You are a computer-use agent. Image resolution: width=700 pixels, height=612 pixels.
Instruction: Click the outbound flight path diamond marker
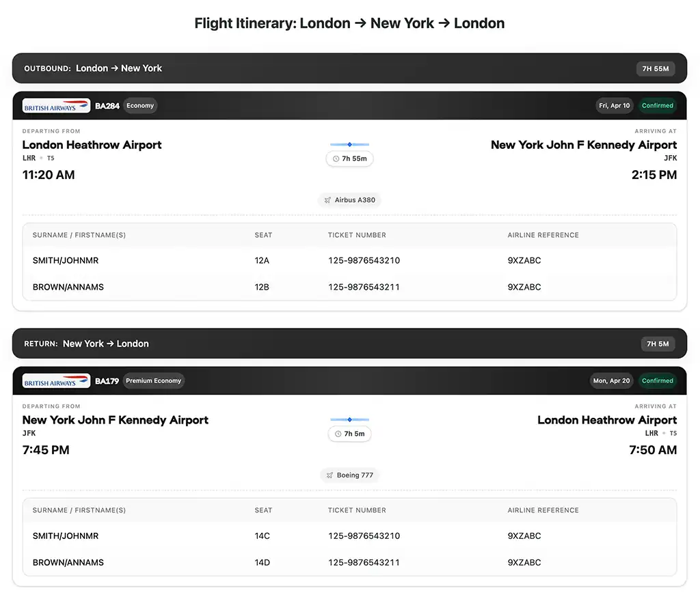(x=349, y=145)
